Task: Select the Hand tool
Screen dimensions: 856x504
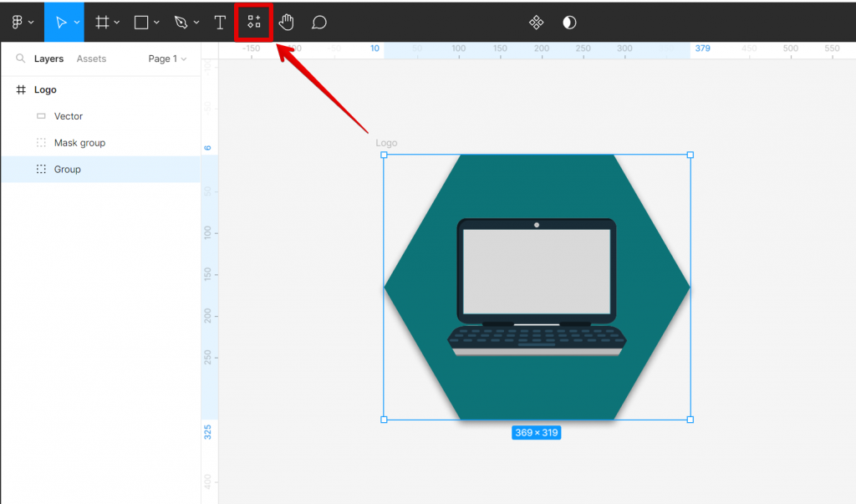Action: [x=286, y=22]
